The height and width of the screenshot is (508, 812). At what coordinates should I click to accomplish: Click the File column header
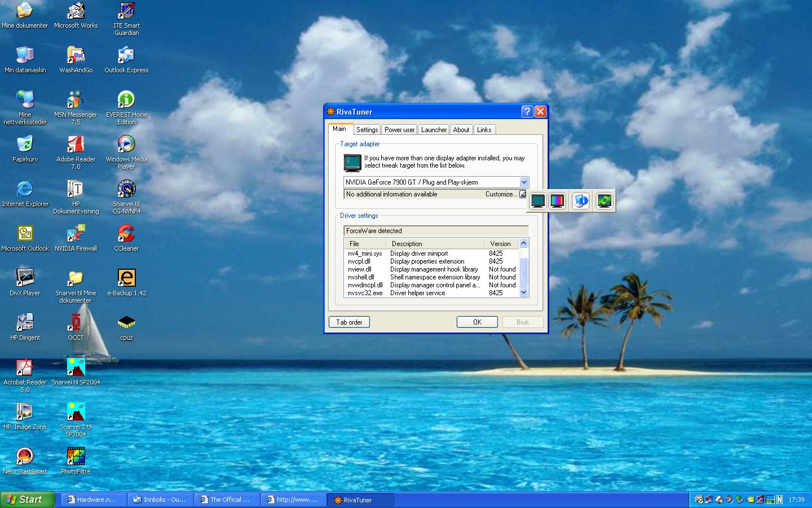[x=365, y=244]
